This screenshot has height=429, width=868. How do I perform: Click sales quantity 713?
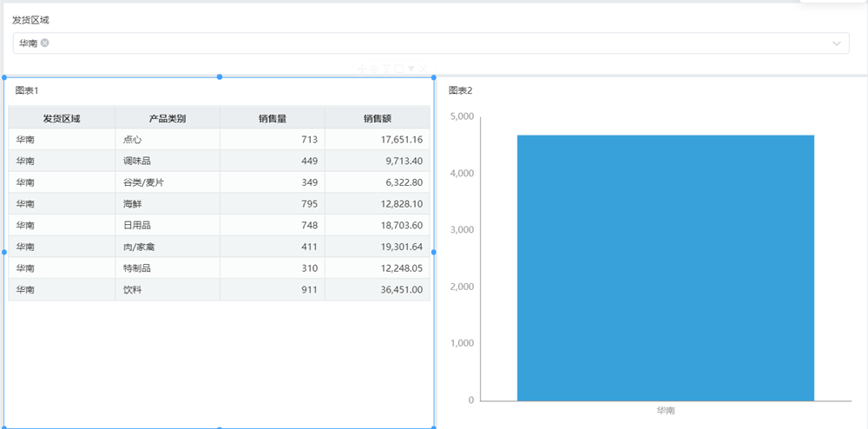coord(273,140)
